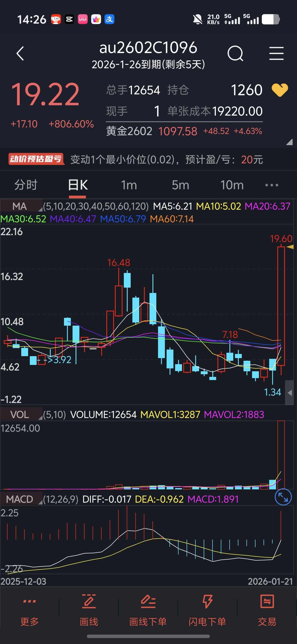Switch to 分时 tab
The image size is (297, 644).
[x=26, y=185]
